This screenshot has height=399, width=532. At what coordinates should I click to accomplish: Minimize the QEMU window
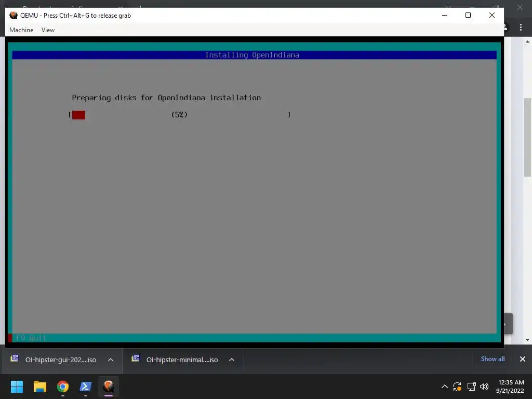coord(445,15)
